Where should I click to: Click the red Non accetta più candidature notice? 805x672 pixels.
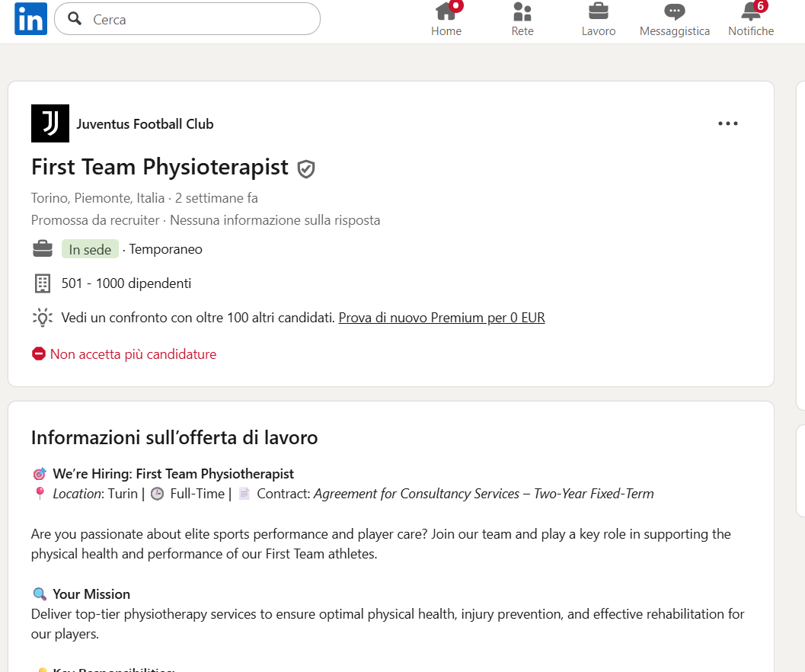123,354
